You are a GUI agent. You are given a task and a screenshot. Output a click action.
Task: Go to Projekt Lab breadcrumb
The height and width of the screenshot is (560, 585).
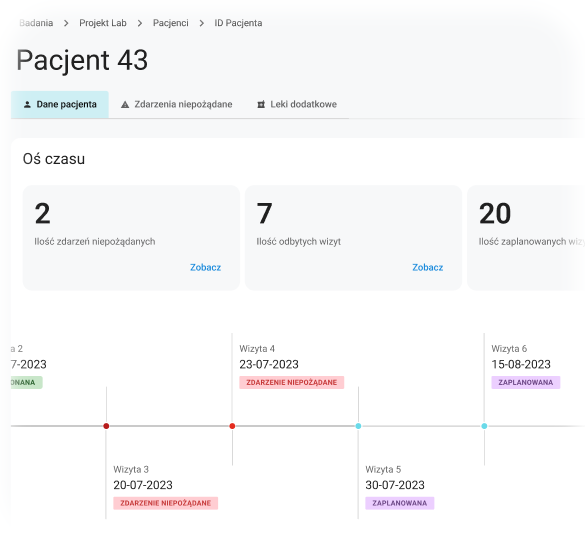click(103, 23)
